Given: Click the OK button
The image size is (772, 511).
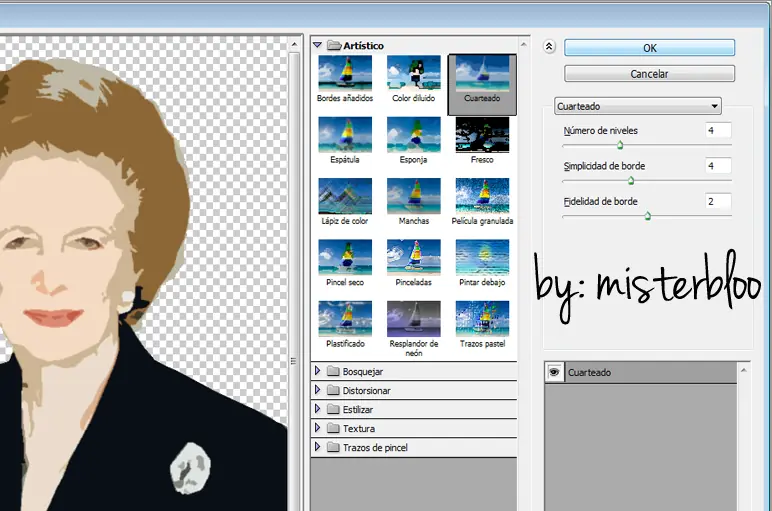Looking at the screenshot, I should [649, 48].
